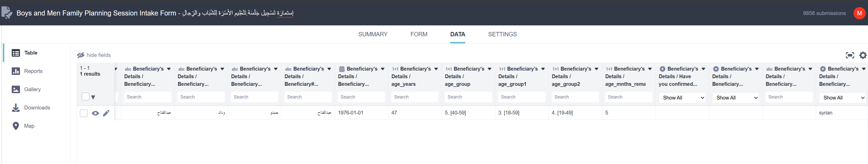Open bulk selection arrow next to checkbox
Viewport: 868px width, 164px height.
pos(93,97)
